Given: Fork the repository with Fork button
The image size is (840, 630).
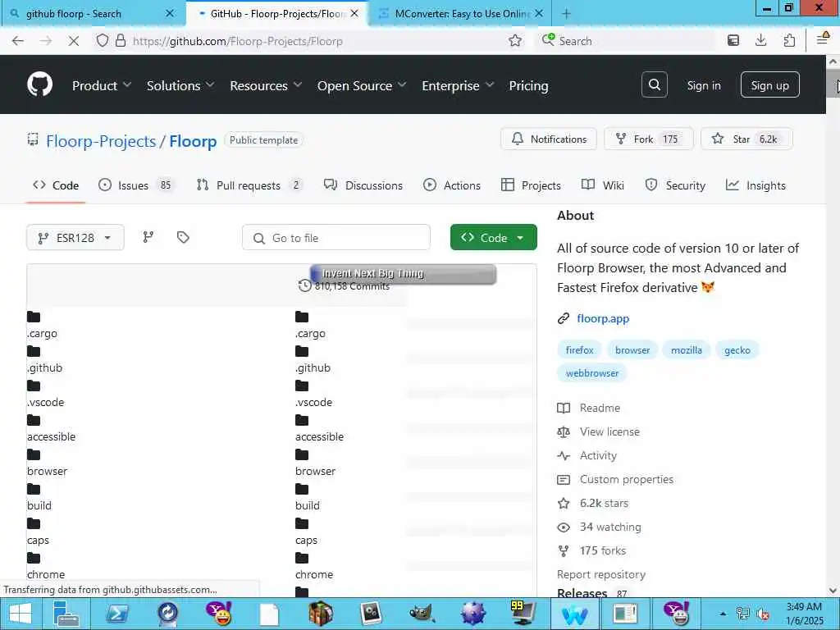Looking at the screenshot, I should coord(648,139).
